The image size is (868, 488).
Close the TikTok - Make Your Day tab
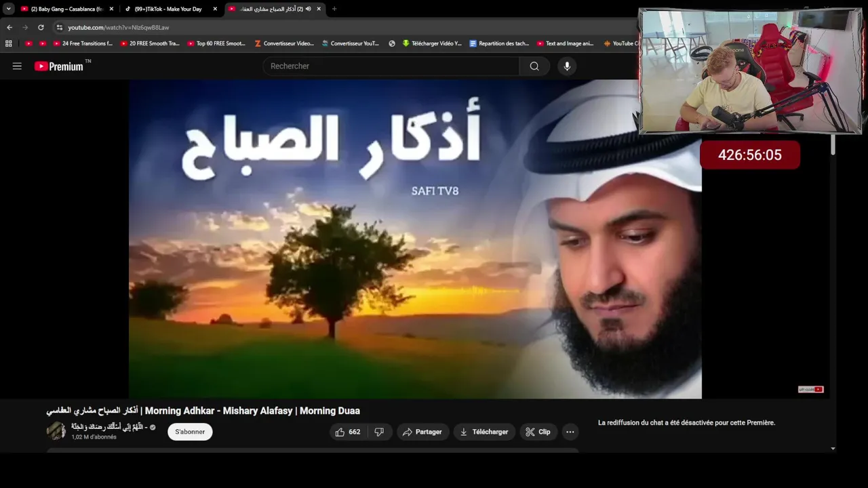pos(215,9)
